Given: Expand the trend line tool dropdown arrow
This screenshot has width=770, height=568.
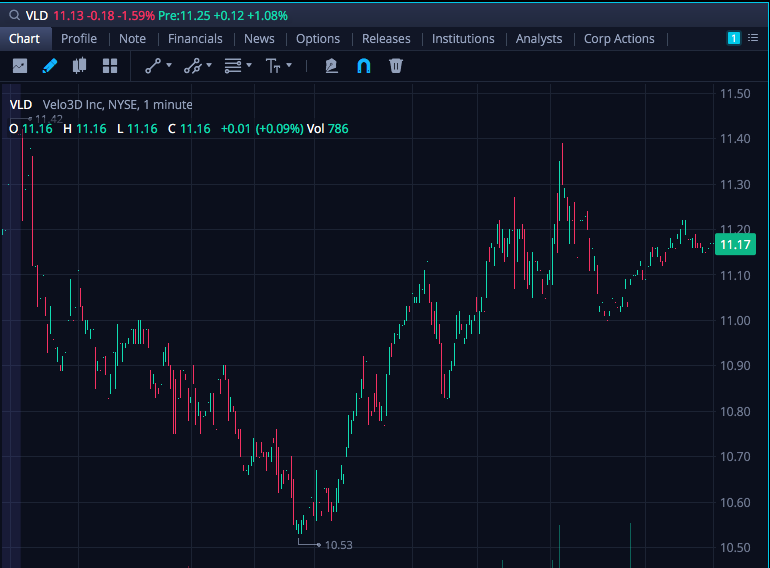Looking at the screenshot, I should 169,65.
